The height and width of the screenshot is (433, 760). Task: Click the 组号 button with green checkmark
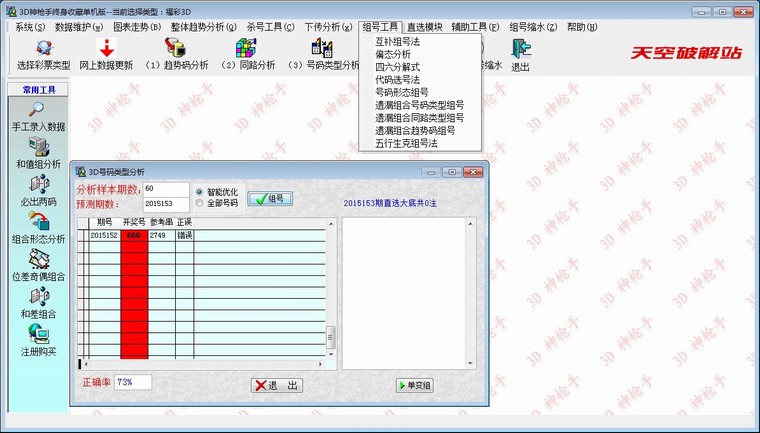click(x=269, y=198)
